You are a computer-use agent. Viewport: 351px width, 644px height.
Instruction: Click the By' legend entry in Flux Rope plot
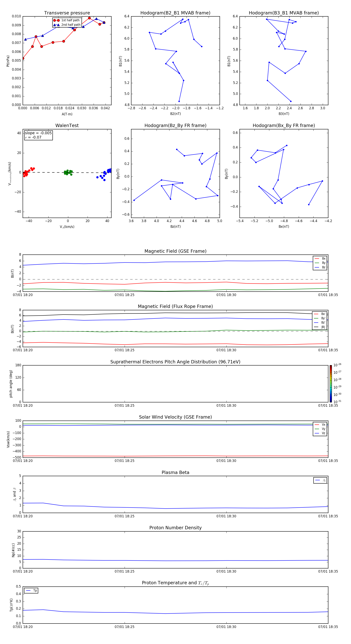coord(320,318)
